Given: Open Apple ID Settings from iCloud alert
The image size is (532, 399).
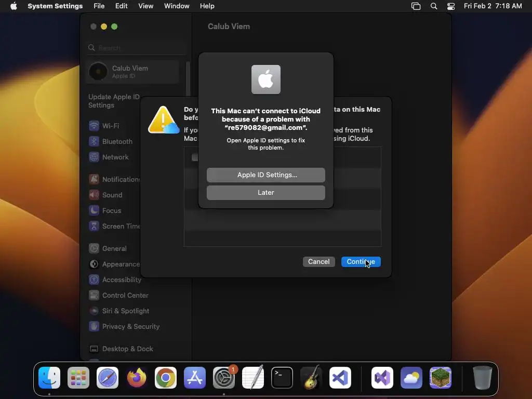Looking at the screenshot, I should click(265, 175).
